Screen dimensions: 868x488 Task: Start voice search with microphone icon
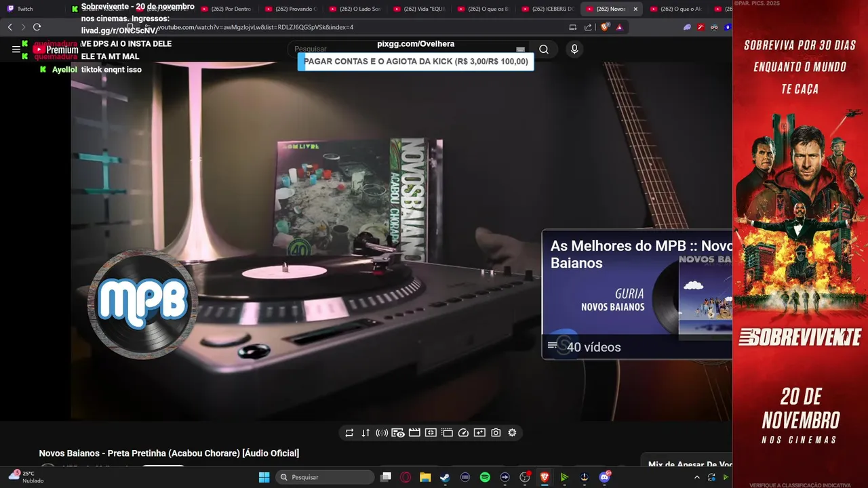pyautogui.click(x=574, y=49)
